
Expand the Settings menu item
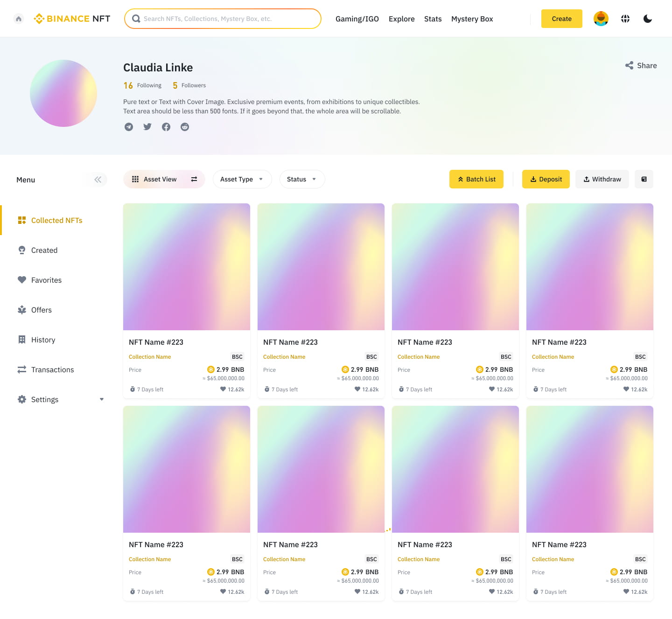click(x=102, y=399)
